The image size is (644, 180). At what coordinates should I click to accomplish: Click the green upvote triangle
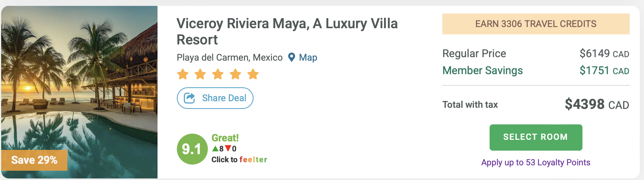[x=215, y=148]
